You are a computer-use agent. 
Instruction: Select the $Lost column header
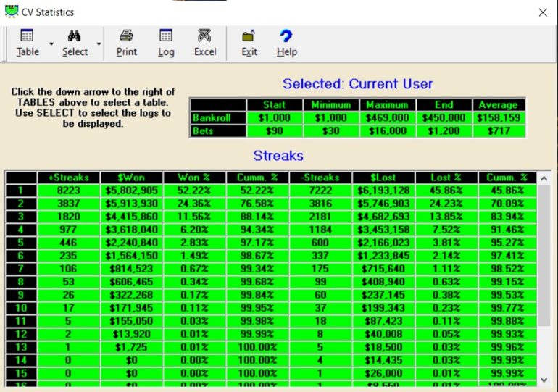[x=383, y=178]
